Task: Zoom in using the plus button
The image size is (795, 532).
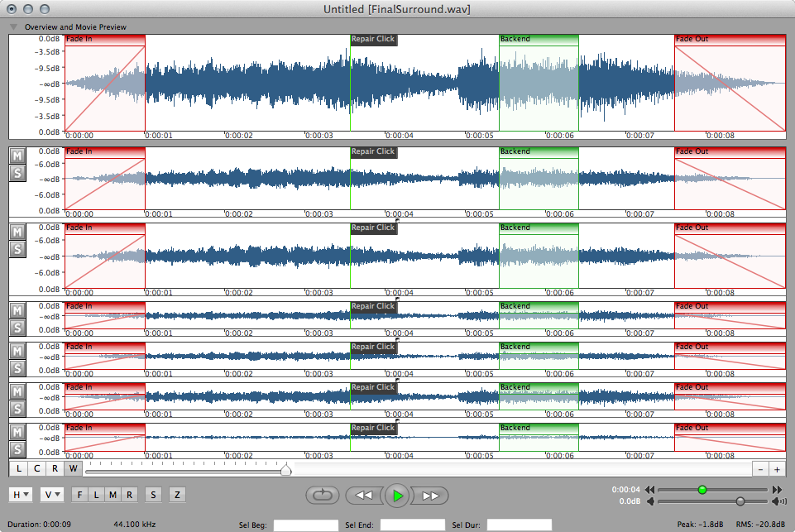Action: click(777, 468)
